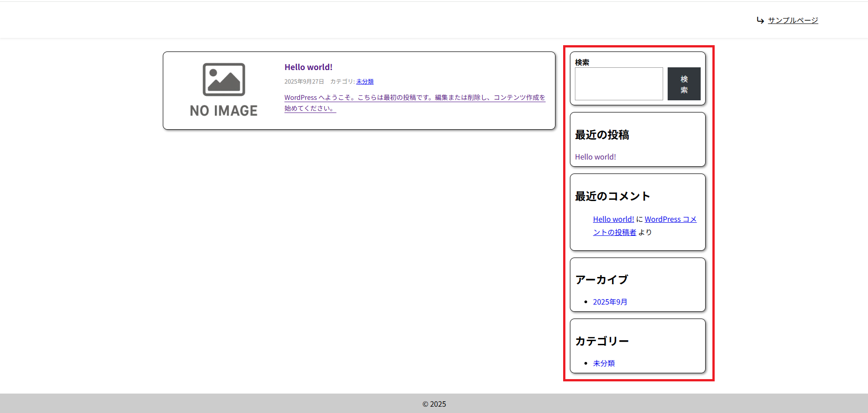Open the サンプルページ menu link
This screenshot has height=413, width=868.
pos(792,20)
